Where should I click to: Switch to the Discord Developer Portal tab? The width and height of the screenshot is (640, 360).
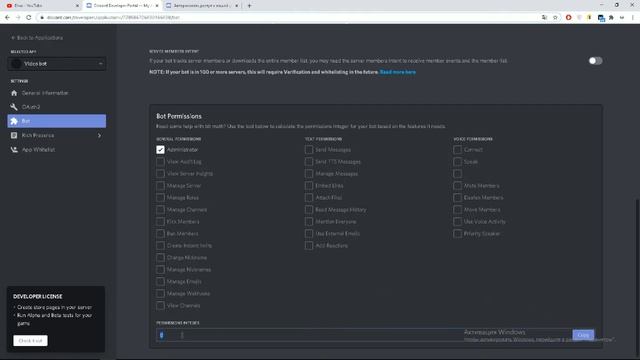122,6
